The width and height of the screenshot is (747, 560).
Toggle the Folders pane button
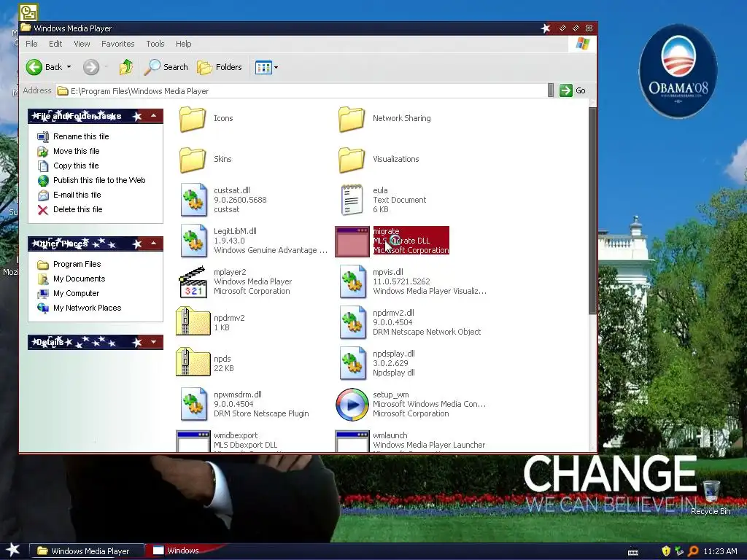point(220,67)
